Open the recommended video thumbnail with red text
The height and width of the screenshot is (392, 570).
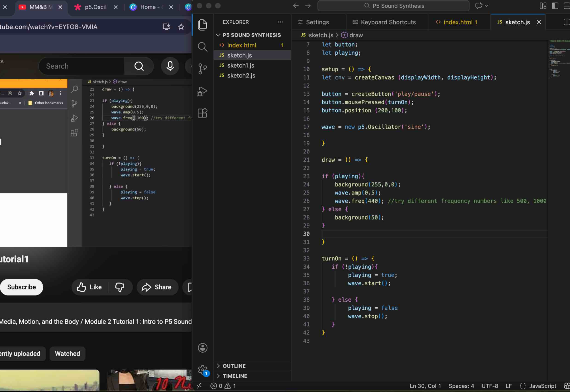tap(149, 380)
